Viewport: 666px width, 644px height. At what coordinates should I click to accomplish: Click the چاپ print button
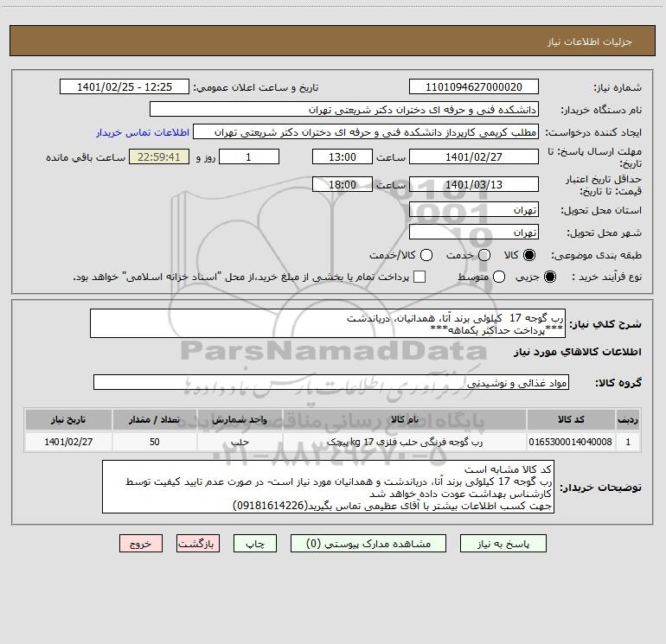click(x=255, y=544)
